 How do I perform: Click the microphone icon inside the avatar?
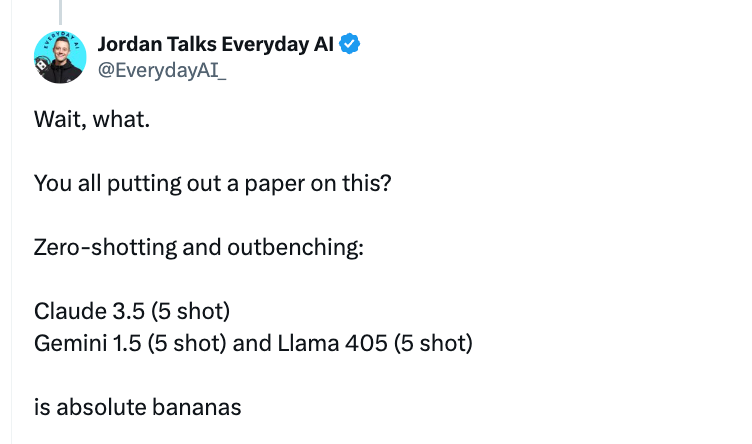point(43,67)
